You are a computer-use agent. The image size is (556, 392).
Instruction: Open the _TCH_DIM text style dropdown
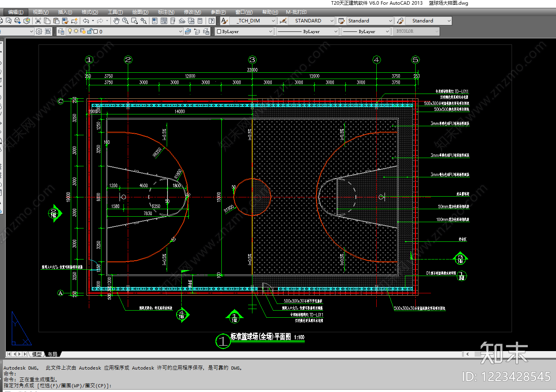coord(273,21)
